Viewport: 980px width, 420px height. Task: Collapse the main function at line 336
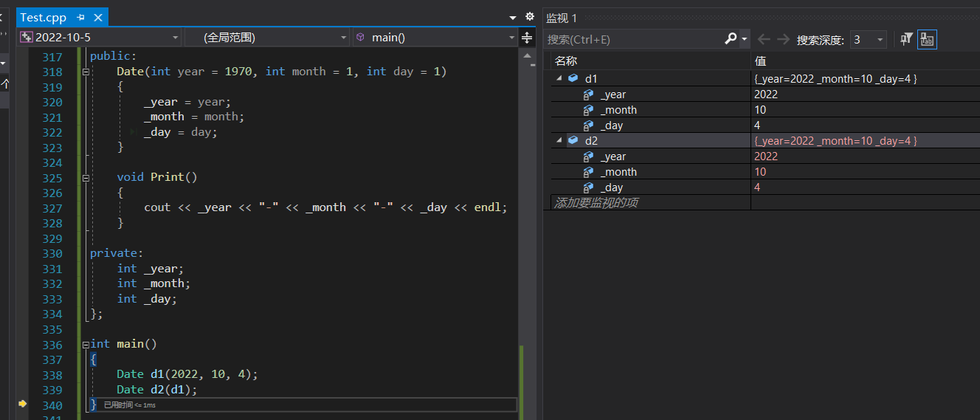click(86, 344)
